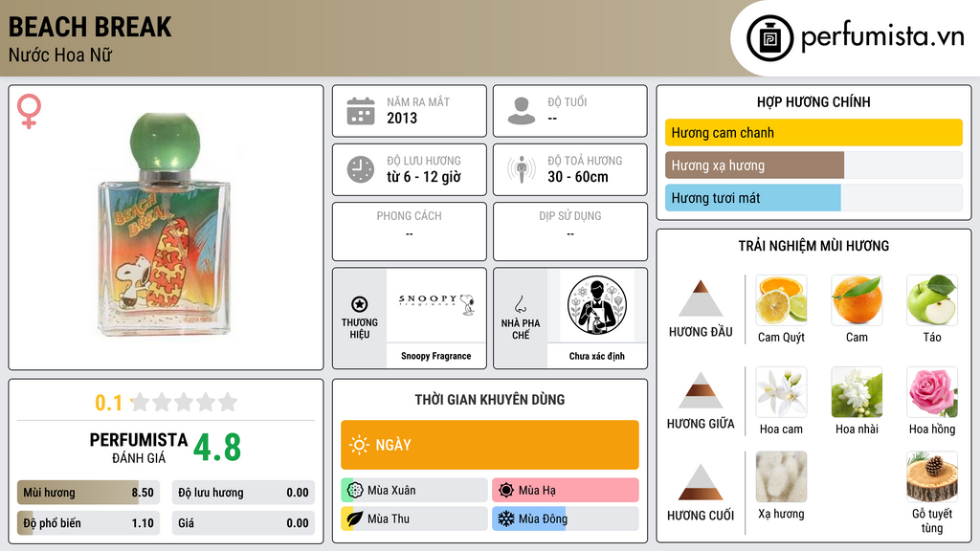Viewport: 980px width, 551px height.
Task: Click the '30 - 60cm' sillage value
Action: [x=577, y=177]
